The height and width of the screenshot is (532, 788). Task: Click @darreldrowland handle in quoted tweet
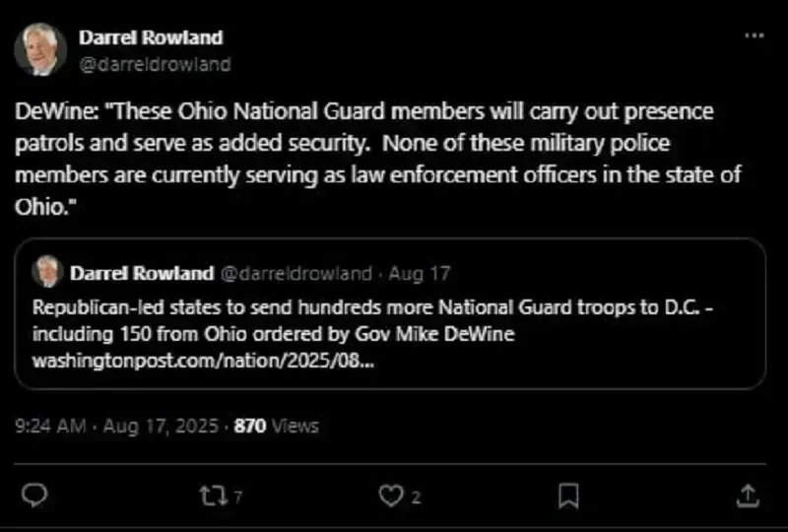coord(296,273)
